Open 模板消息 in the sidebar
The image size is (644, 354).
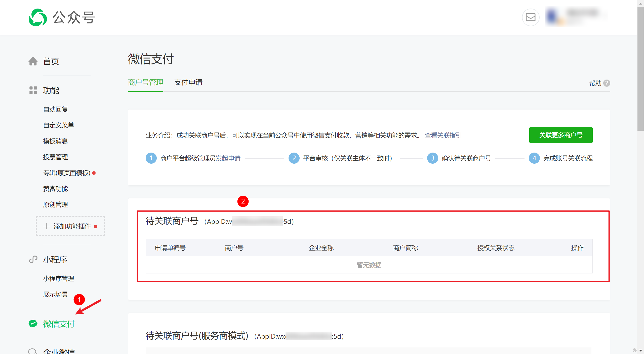click(x=56, y=141)
